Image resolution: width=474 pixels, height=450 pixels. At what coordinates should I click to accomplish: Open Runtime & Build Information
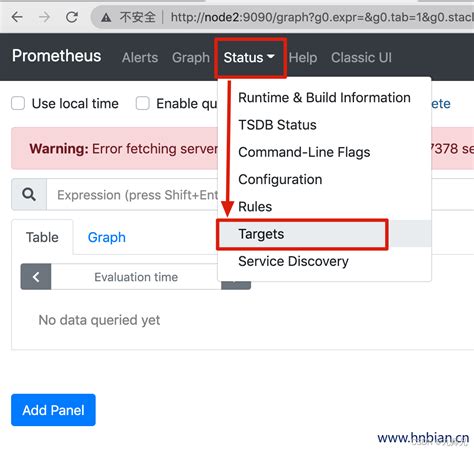point(324,98)
